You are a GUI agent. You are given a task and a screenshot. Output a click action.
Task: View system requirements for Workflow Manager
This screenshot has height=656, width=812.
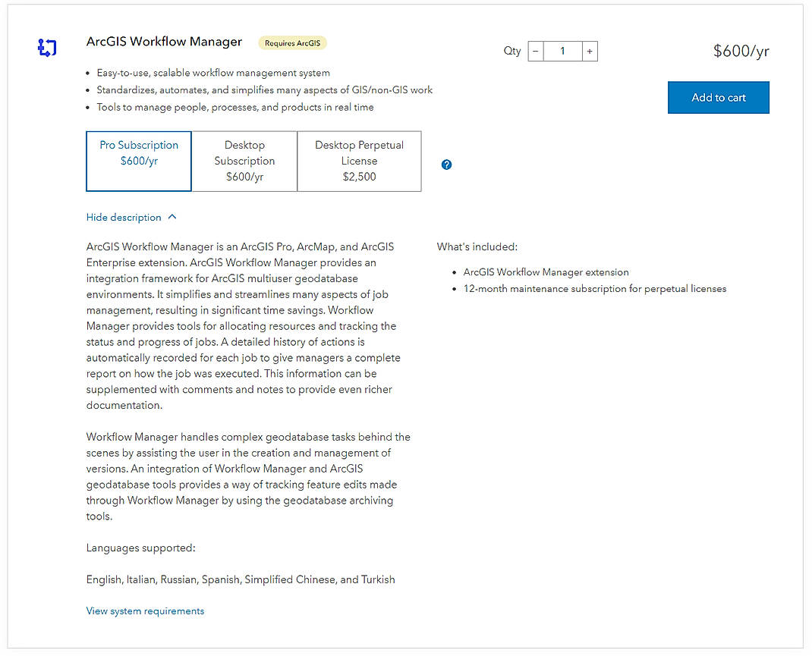coord(145,610)
